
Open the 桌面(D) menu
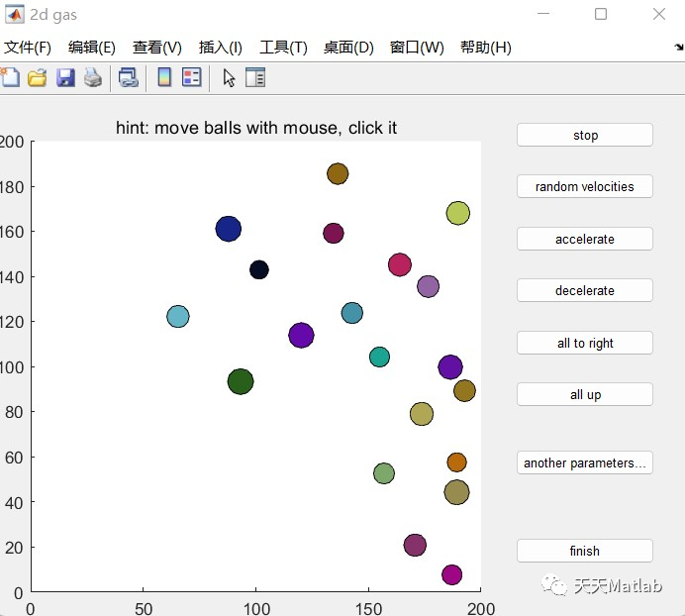pyautogui.click(x=348, y=48)
